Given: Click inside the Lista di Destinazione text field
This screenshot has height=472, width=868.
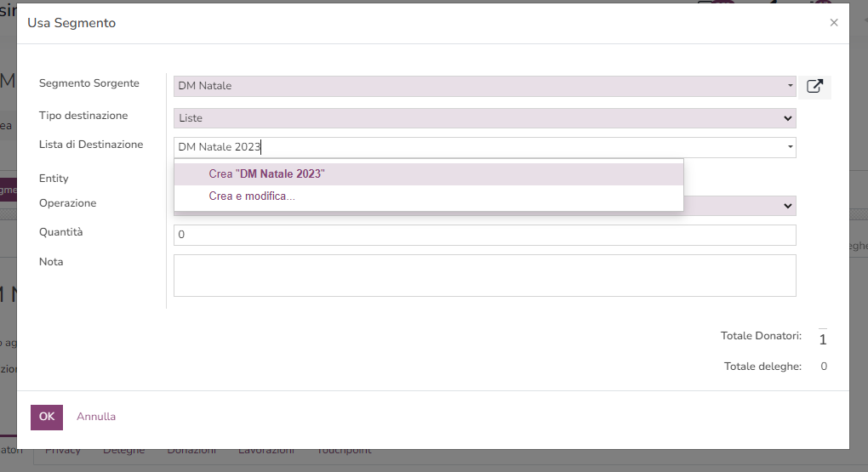Looking at the screenshot, I should (479, 147).
